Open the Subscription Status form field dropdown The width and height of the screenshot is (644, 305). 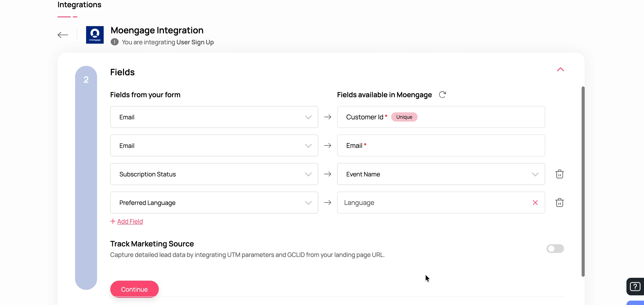(x=214, y=174)
